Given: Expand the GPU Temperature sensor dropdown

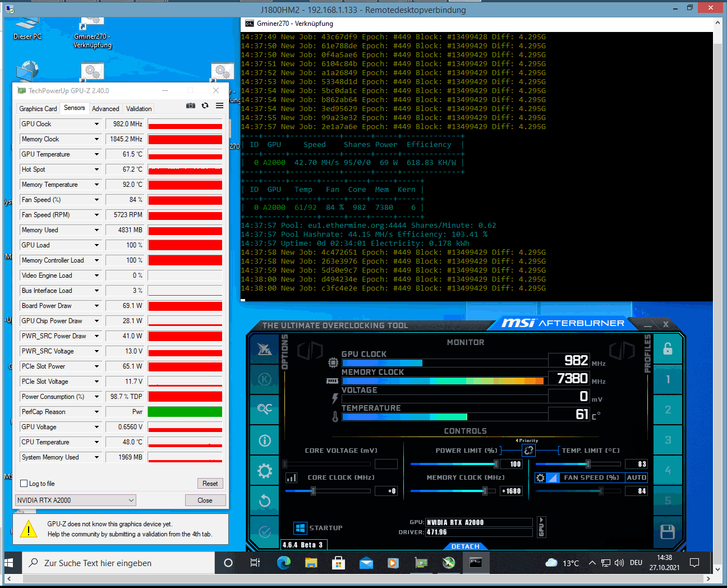Looking at the screenshot, I should tap(96, 154).
